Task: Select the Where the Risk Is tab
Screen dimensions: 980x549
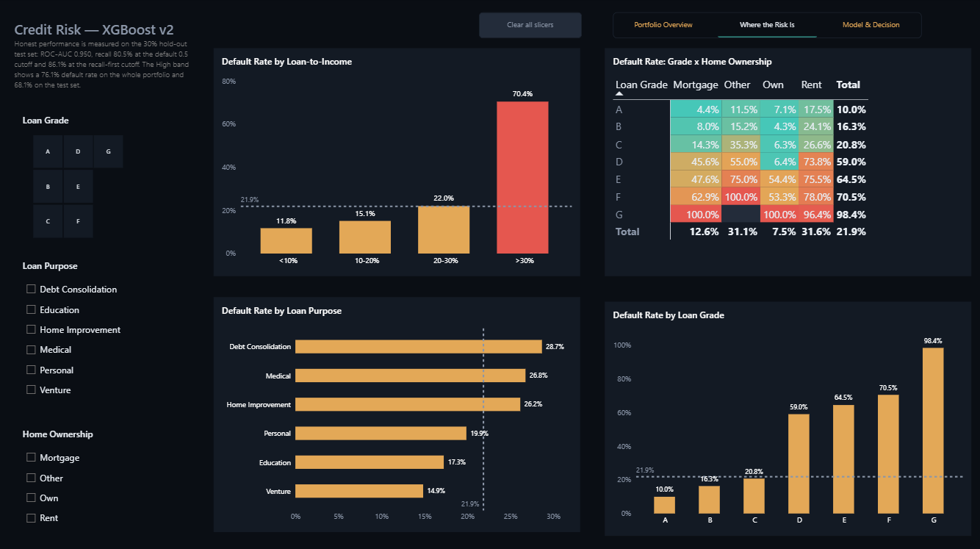Action: (x=767, y=25)
